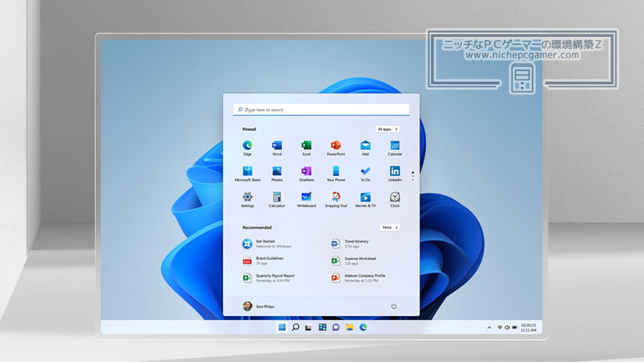Launch PowerPoint pinned app
Viewport: 644px width, 362px height.
[336, 147]
